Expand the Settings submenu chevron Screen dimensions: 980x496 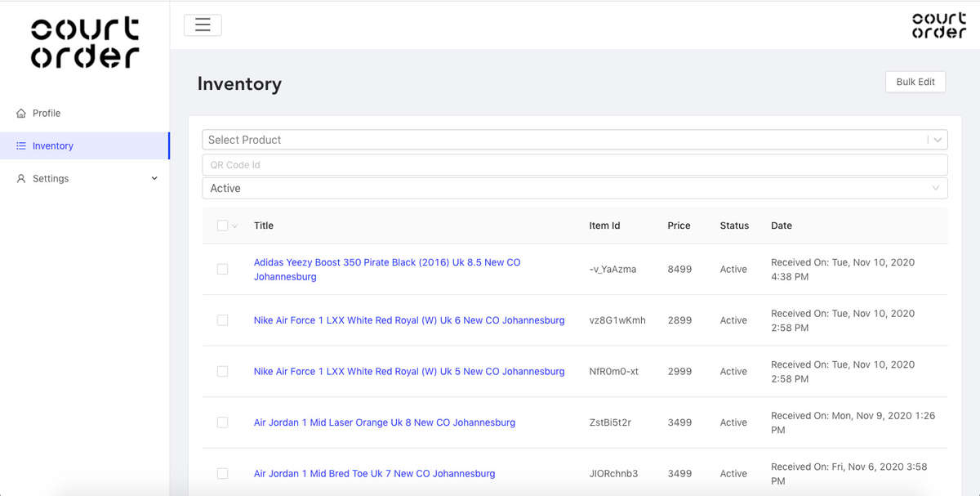click(x=154, y=179)
